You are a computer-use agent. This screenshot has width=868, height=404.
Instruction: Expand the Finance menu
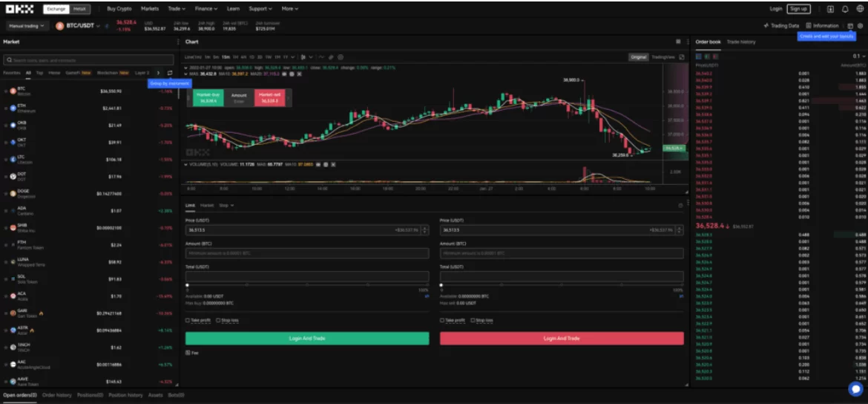[206, 9]
